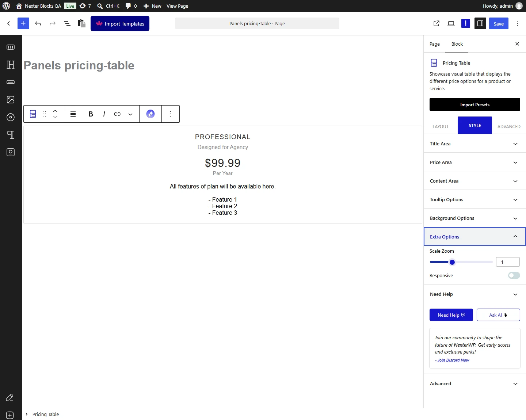Select the paragraph block icon in sidebar
The width and height of the screenshot is (526, 420).
[x=11, y=135]
